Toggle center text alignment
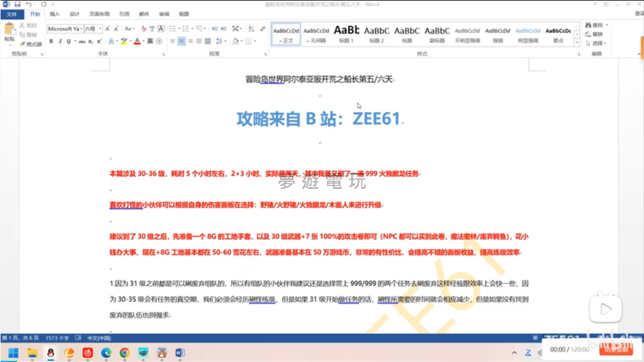The width and height of the screenshot is (644, 362). click(x=182, y=41)
